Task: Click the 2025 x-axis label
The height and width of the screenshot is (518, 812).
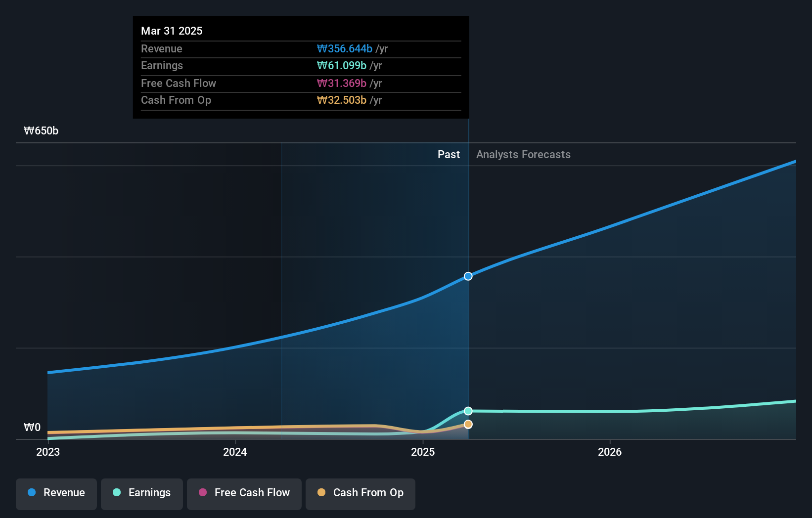Action: tap(423, 452)
